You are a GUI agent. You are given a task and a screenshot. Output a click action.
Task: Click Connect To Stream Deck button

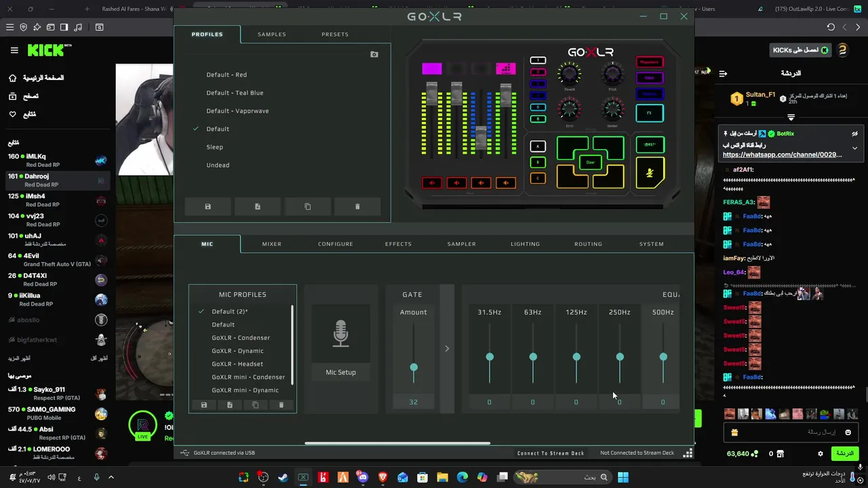pyautogui.click(x=551, y=453)
